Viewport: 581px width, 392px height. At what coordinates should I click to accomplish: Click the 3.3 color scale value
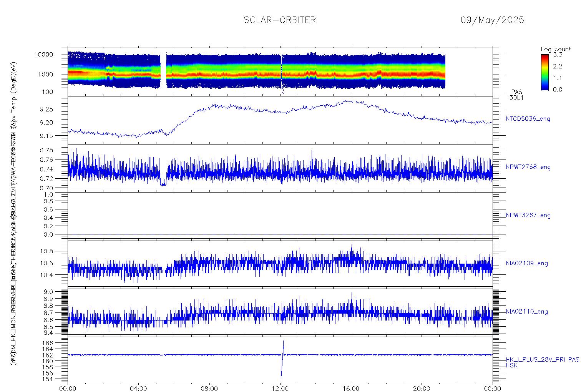point(557,55)
